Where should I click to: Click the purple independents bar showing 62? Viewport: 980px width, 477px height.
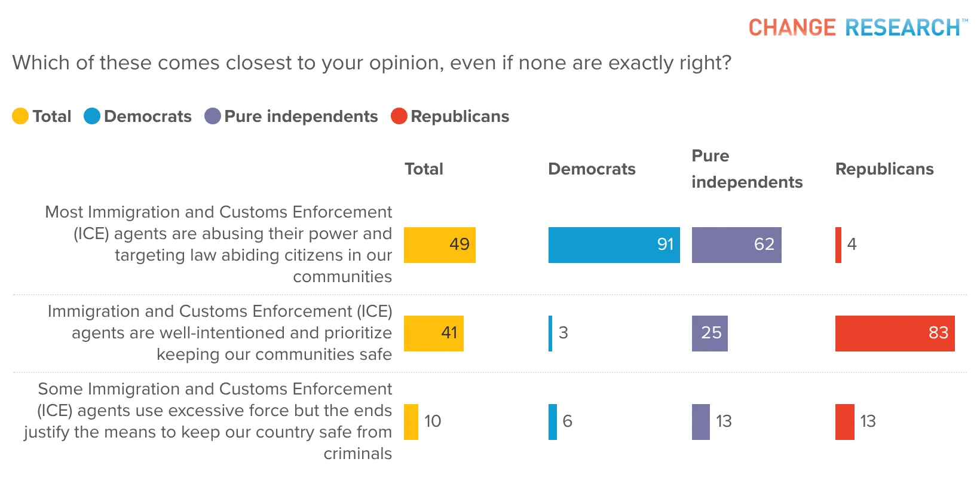click(x=737, y=245)
